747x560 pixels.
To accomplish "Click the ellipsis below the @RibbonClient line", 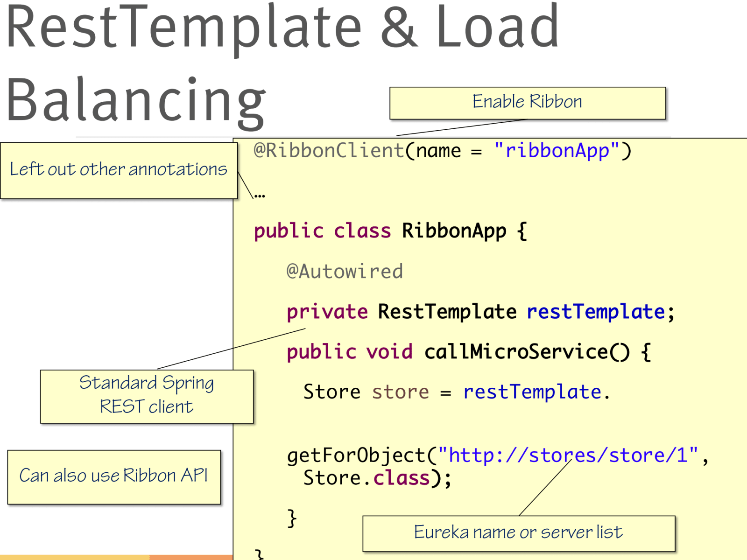I will coord(260,196).
